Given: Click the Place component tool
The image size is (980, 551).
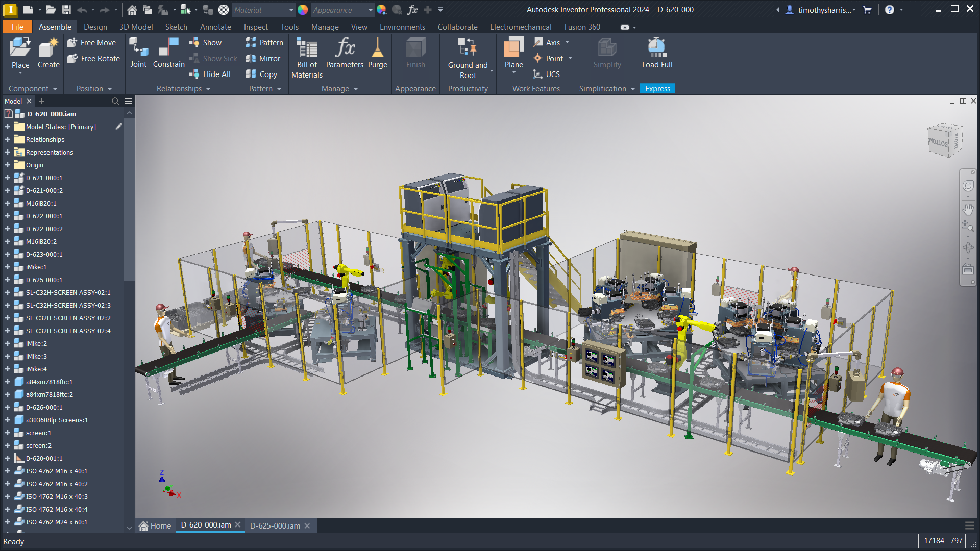Looking at the screenshot, I should click(x=20, y=49).
